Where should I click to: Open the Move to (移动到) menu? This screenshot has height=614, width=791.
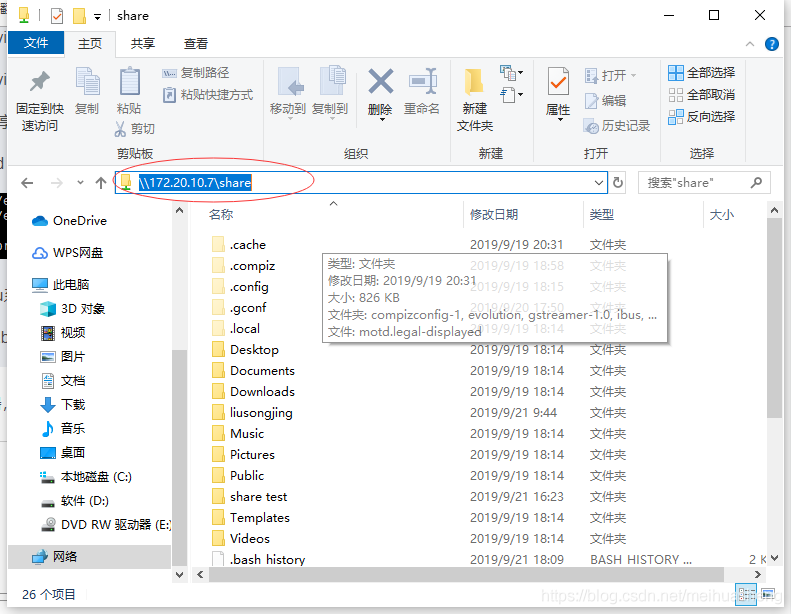tap(288, 91)
